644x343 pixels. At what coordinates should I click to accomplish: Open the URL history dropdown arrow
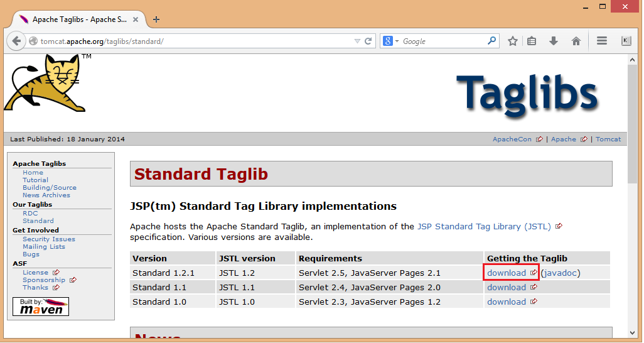[x=357, y=41]
